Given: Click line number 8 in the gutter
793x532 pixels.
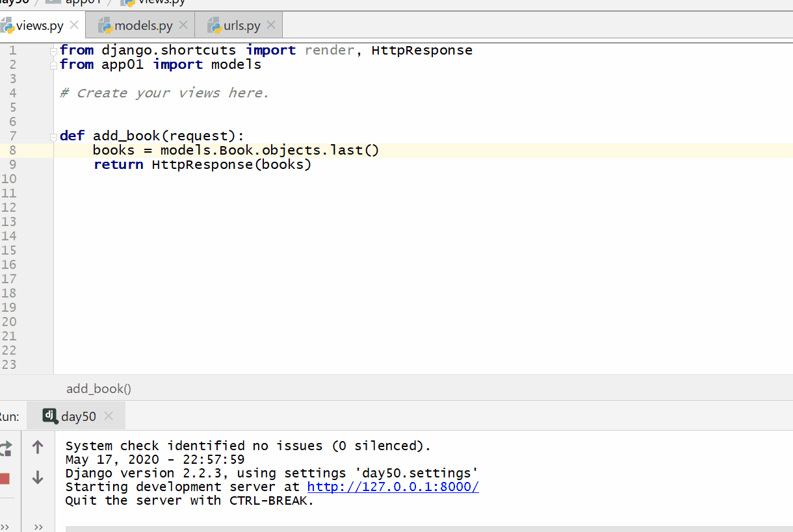Looking at the screenshot, I should pyautogui.click(x=12, y=151).
